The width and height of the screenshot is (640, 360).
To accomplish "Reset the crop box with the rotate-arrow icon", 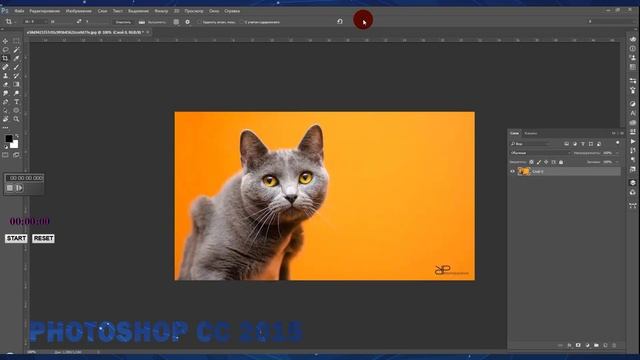I will coord(340,21).
